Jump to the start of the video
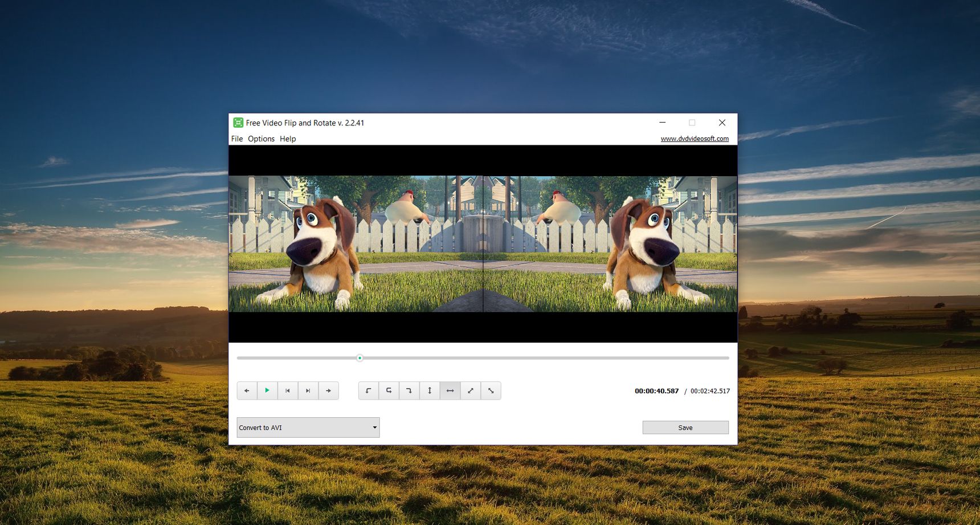Image resolution: width=980 pixels, height=525 pixels. click(x=288, y=390)
